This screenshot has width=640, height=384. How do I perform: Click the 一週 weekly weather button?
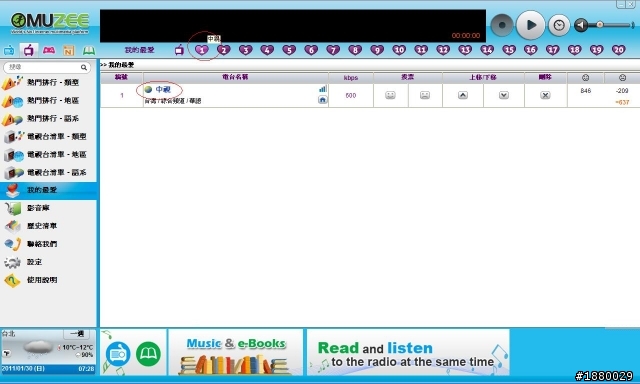77,334
